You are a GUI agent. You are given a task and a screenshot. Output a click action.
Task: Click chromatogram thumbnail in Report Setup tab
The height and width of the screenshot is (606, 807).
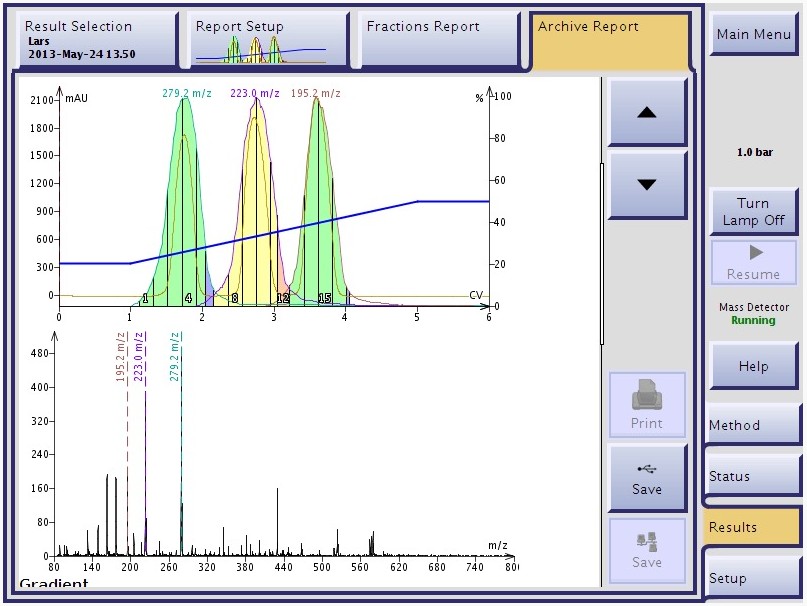(260, 50)
